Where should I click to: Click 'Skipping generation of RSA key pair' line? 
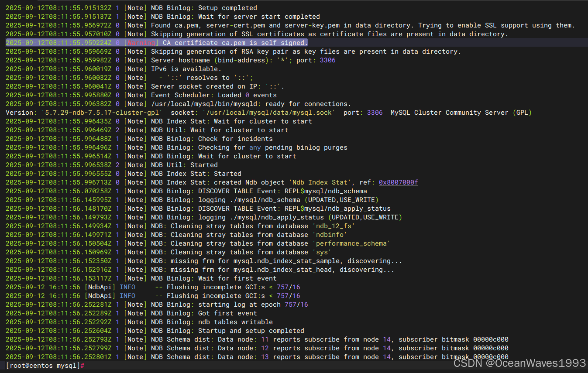pyautogui.click(x=234, y=51)
